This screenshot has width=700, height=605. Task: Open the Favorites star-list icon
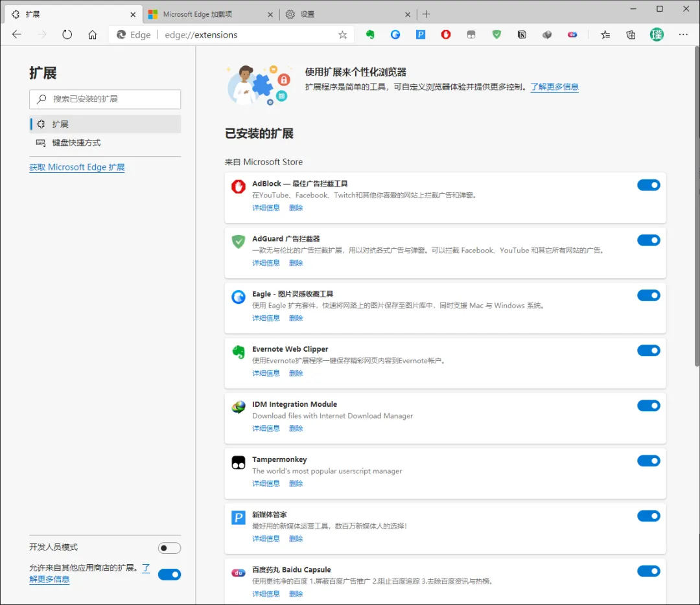605,34
